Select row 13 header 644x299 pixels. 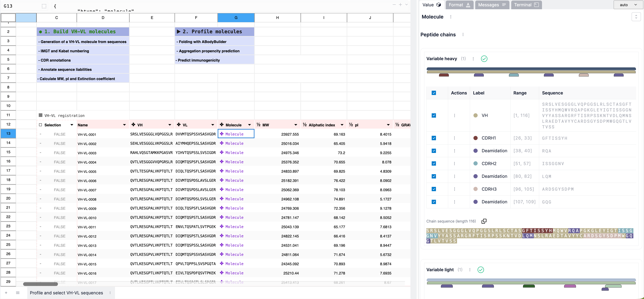click(x=8, y=133)
